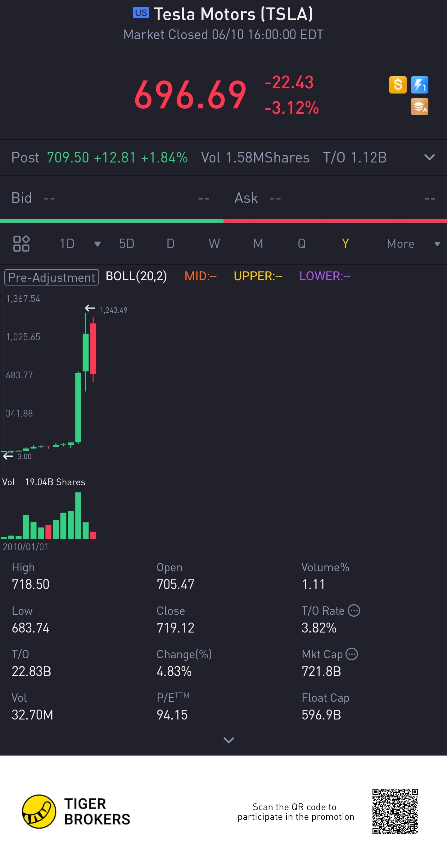Tap the LOWER indicator value
This screenshot has width=447, height=868.
coord(325,276)
